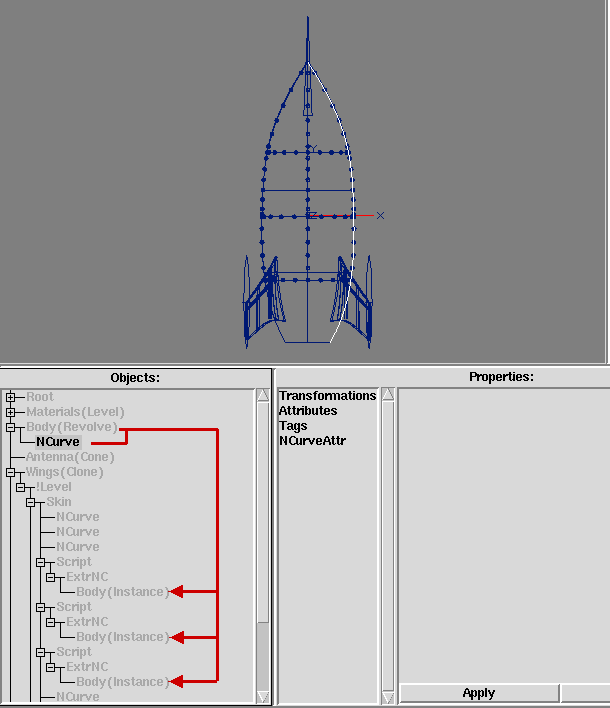Open the NCurveAttr property
The width and height of the screenshot is (610, 708).
click(x=312, y=441)
